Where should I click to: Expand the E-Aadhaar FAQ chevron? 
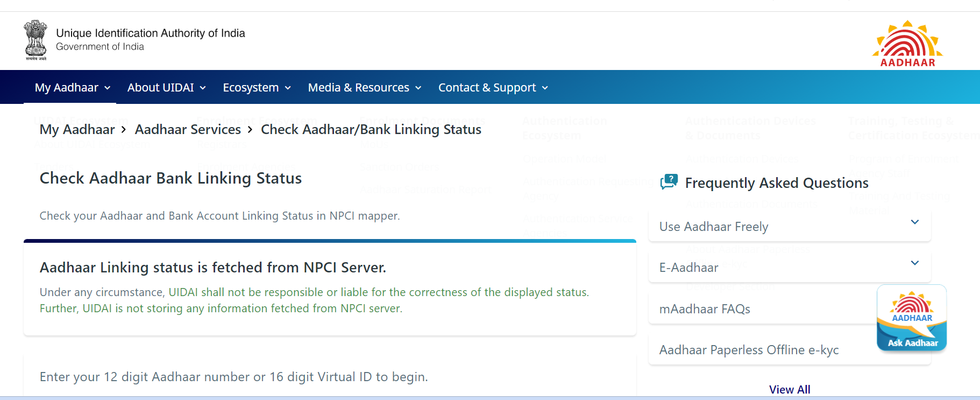click(914, 263)
